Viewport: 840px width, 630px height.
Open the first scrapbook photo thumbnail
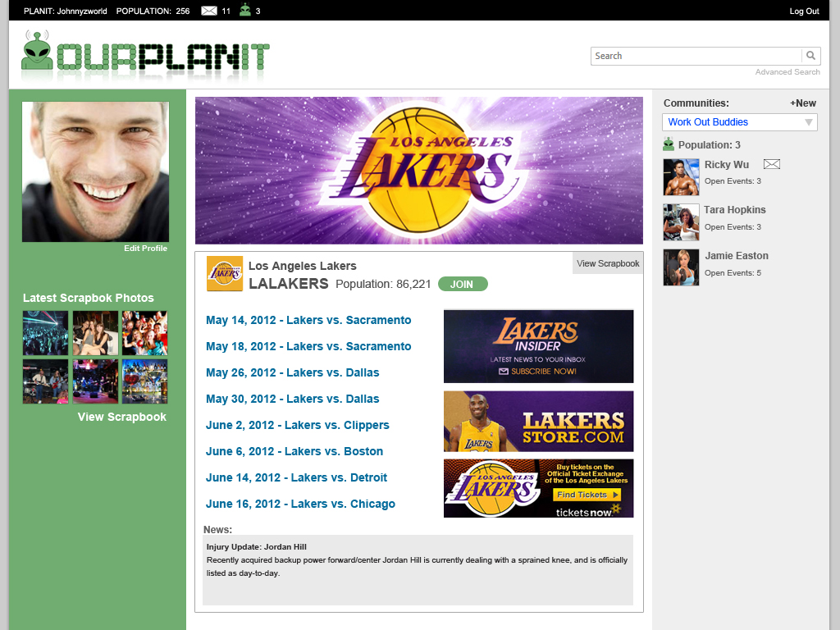45,332
